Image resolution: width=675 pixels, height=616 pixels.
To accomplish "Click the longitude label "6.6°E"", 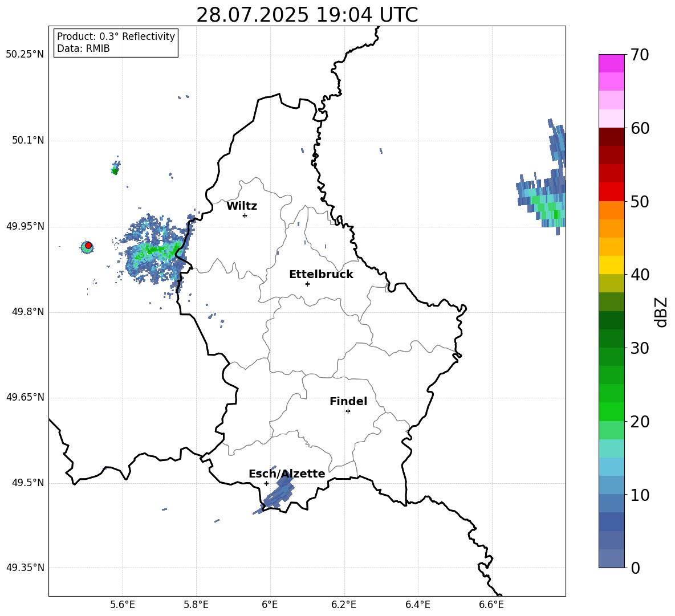I will pyautogui.click(x=491, y=605).
